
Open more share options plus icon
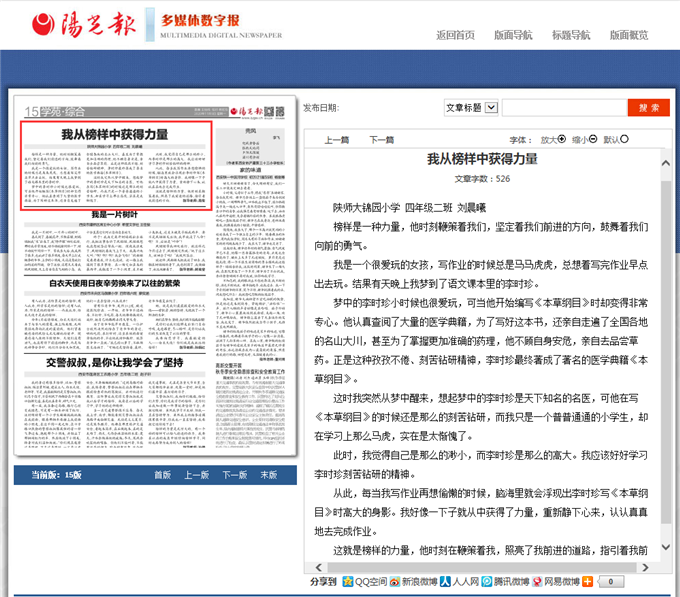(587, 582)
